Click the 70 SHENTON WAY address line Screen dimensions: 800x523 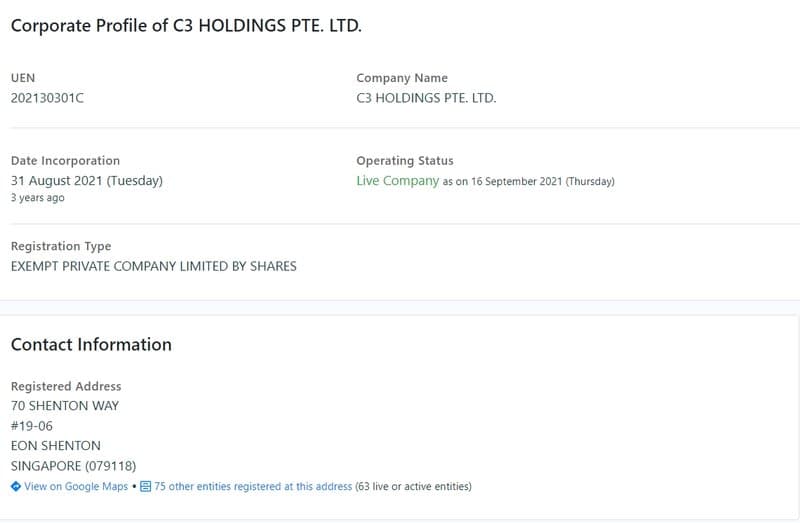click(65, 406)
